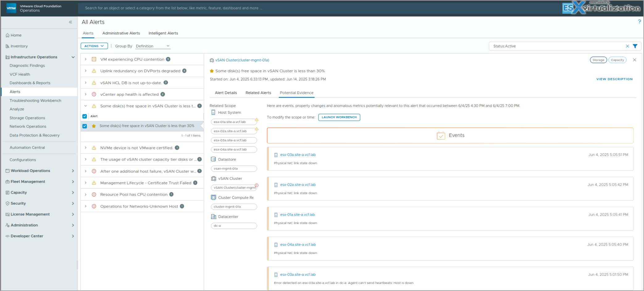Click the Administration icon
644x291 pixels.
coord(7,225)
